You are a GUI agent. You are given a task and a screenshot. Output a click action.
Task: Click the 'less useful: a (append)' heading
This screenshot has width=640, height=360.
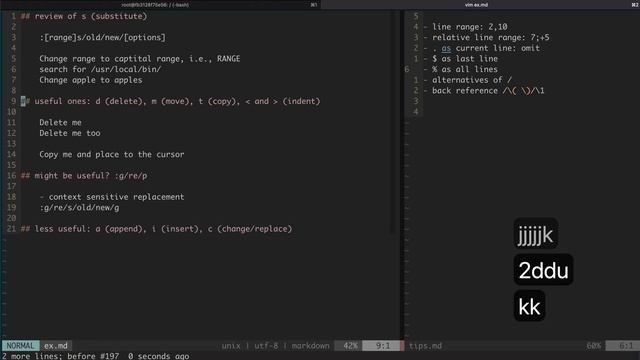pos(156,229)
